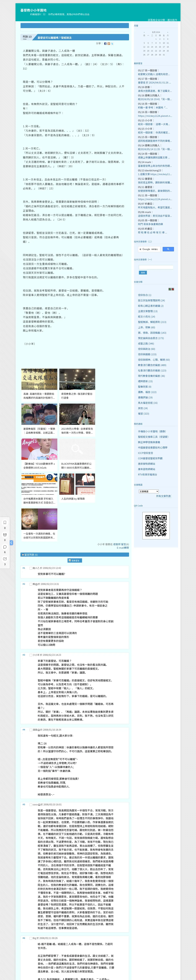This screenshot has height=980, width=196.
Task: Open category 信仰告白 (1)
Action: pos(145,295)
